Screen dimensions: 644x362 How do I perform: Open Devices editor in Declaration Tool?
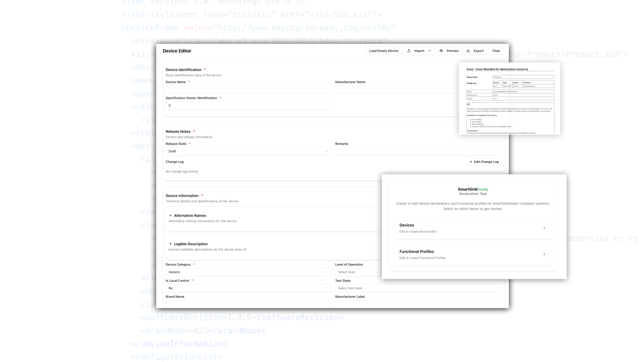click(x=473, y=228)
